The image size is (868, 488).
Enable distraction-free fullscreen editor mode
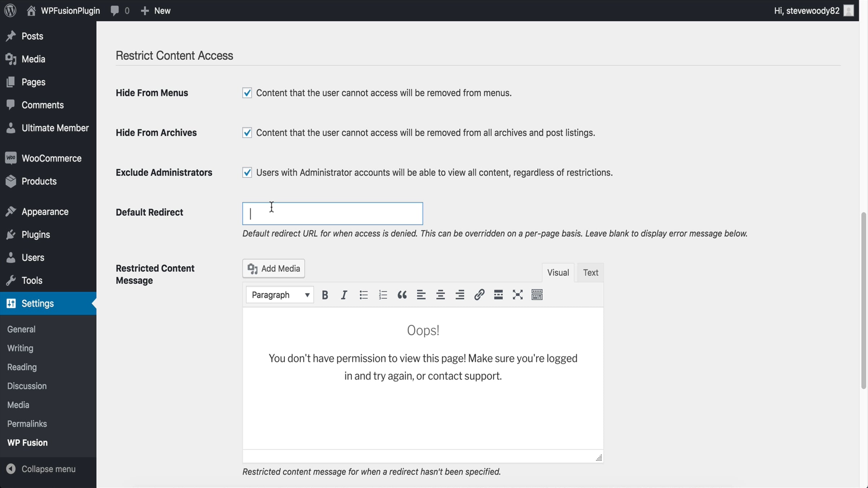coord(518,295)
